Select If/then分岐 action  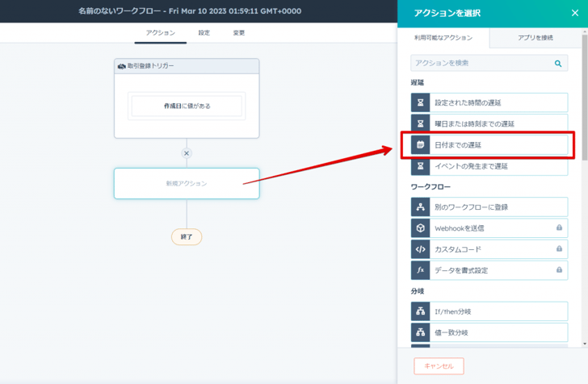(x=489, y=311)
